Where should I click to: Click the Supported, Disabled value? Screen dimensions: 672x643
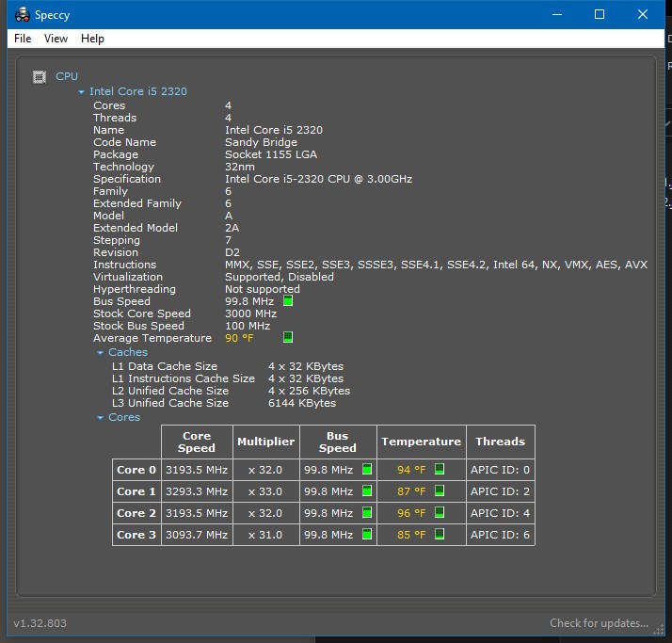280,277
